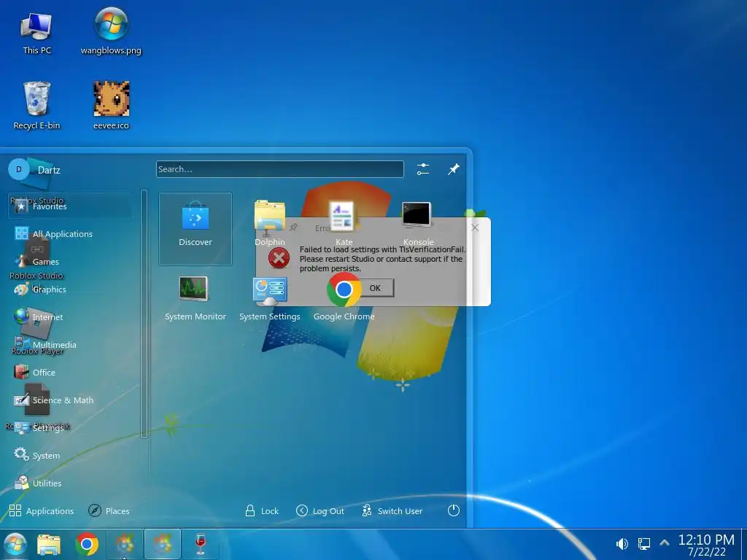Open Chrome from the taskbar
747x560 pixels.
click(x=87, y=545)
